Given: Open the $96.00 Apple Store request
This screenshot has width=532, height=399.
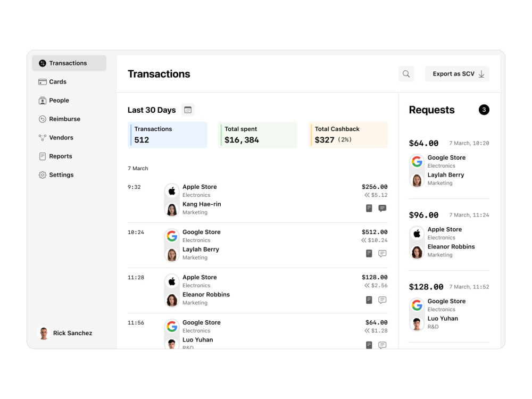Looking at the screenshot, I should pyautogui.click(x=449, y=235).
